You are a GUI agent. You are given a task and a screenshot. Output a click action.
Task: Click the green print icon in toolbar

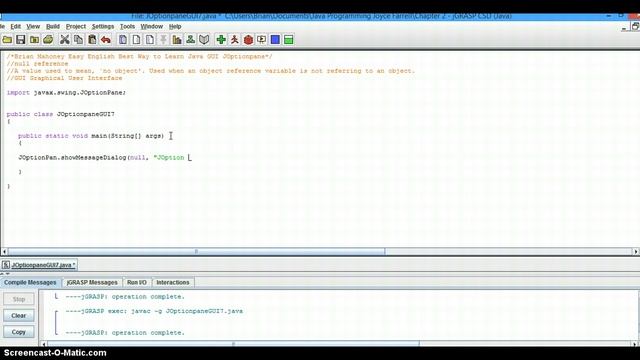48,40
